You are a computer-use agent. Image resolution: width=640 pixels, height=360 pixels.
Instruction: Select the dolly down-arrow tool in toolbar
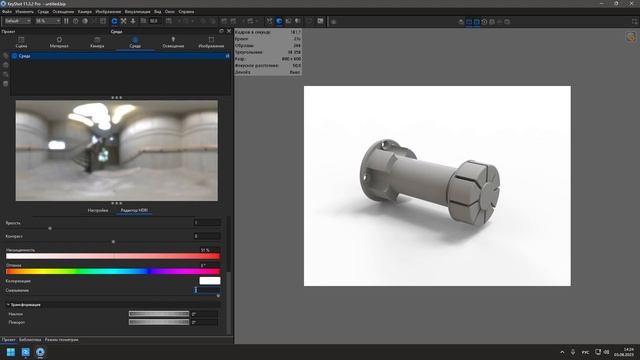click(x=133, y=21)
